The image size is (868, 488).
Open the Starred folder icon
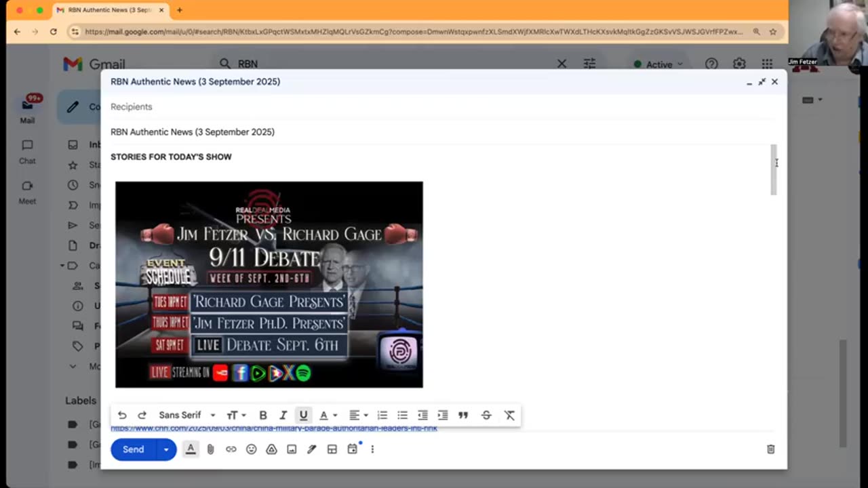(73, 165)
